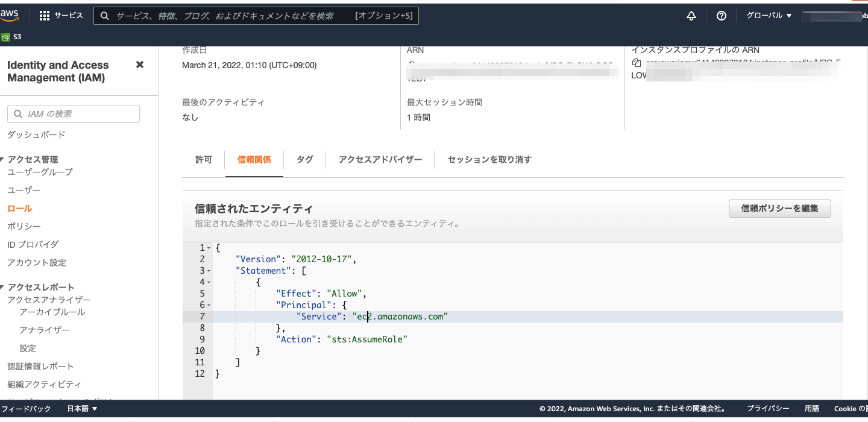Open ロール in sidebar

tap(19, 209)
